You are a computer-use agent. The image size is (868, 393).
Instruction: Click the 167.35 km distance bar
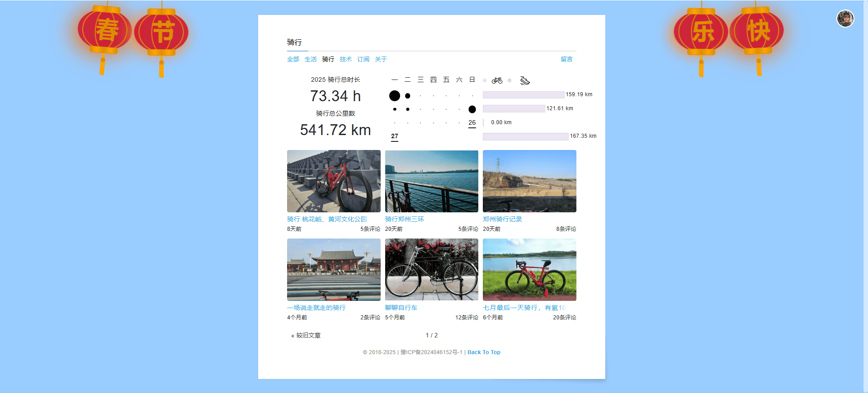pos(525,136)
